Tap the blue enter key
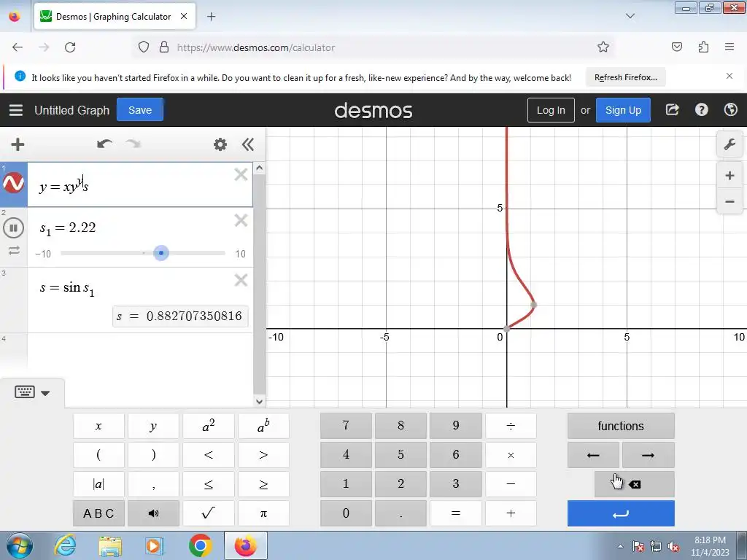The image size is (747, 560). [x=621, y=513]
